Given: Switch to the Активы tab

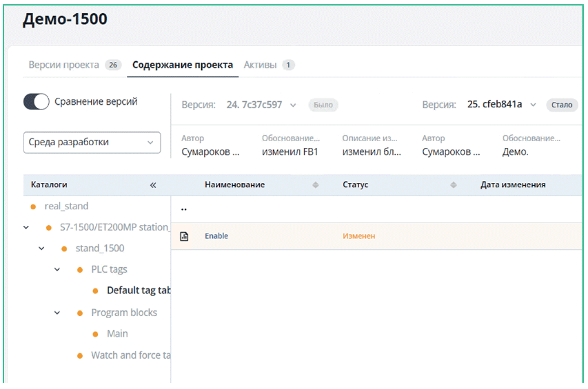Looking at the screenshot, I should tap(260, 65).
